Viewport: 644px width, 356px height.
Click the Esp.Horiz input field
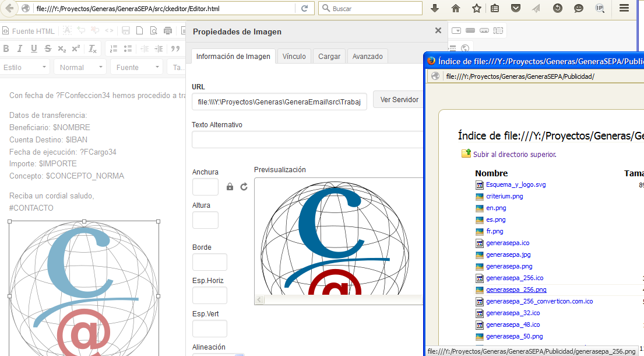209,295
